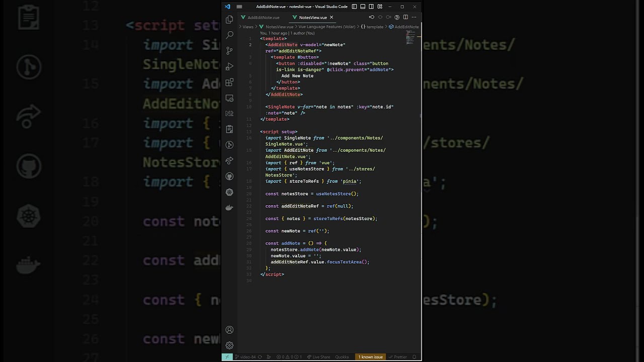The image size is (644, 362).
Task: Open the Remote Explorer view
Action: (x=229, y=98)
